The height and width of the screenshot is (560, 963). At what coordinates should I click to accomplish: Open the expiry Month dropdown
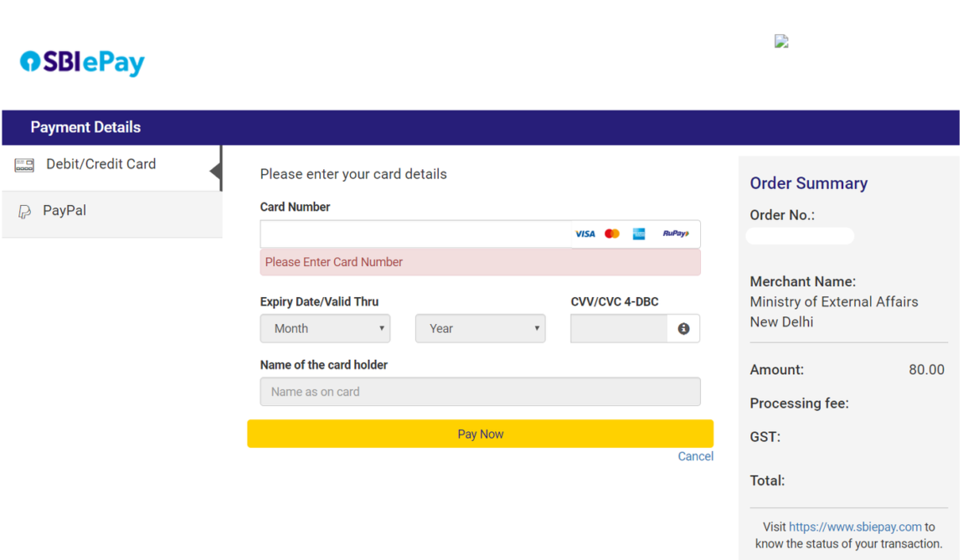pyautogui.click(x=325, y=328)
